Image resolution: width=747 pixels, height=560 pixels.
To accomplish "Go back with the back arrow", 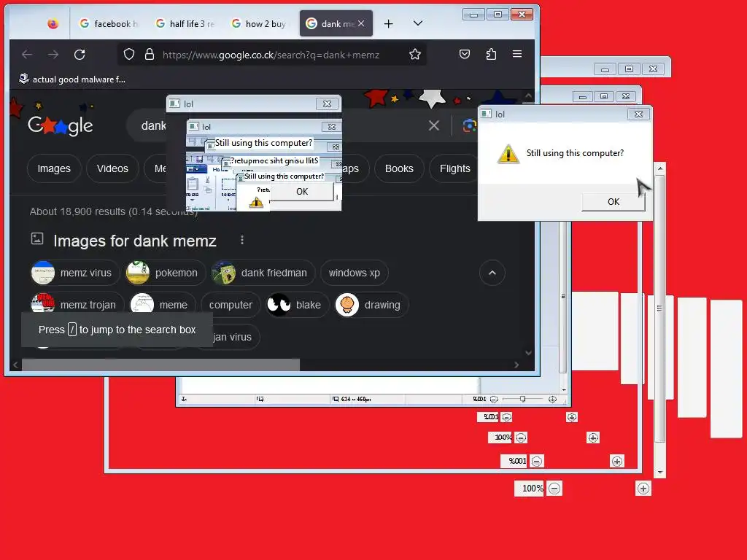I will click(x=27, y=54).
